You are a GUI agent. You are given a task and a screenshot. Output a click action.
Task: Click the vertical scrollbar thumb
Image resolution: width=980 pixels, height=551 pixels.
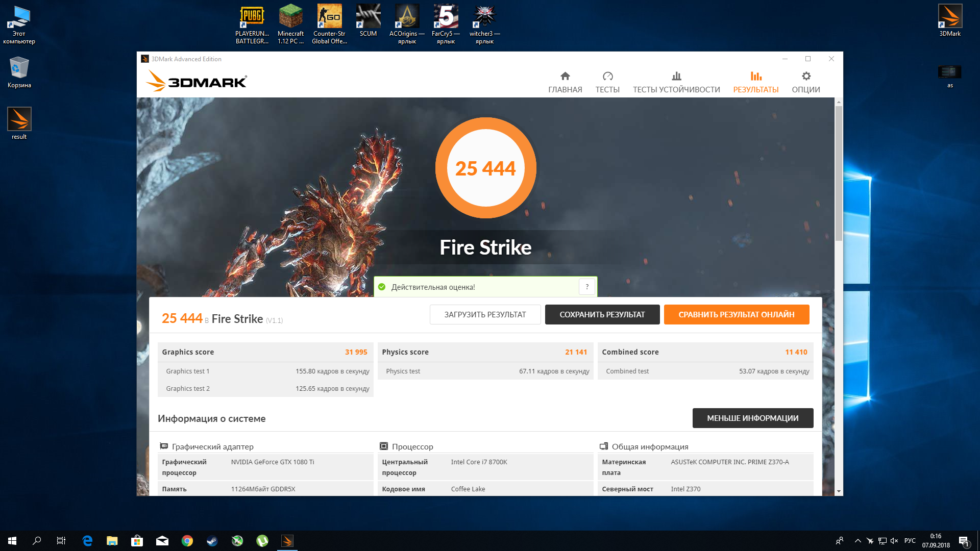pos(839,173)
